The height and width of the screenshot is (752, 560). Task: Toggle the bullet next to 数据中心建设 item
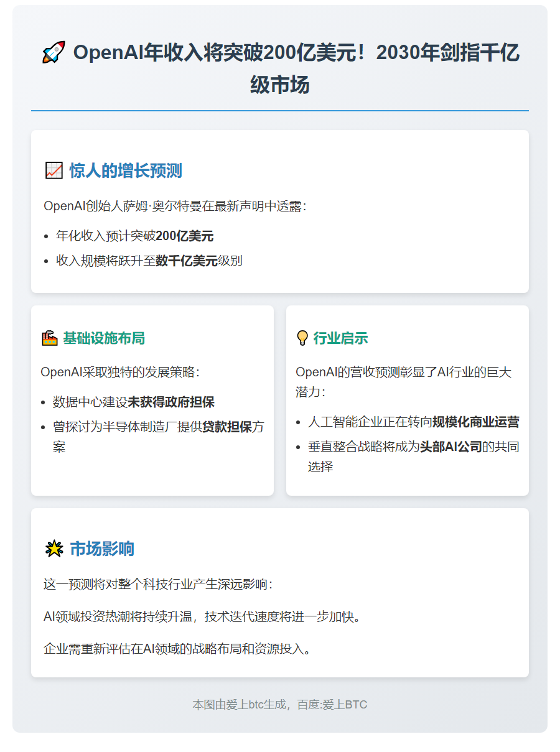click(45, 403)
